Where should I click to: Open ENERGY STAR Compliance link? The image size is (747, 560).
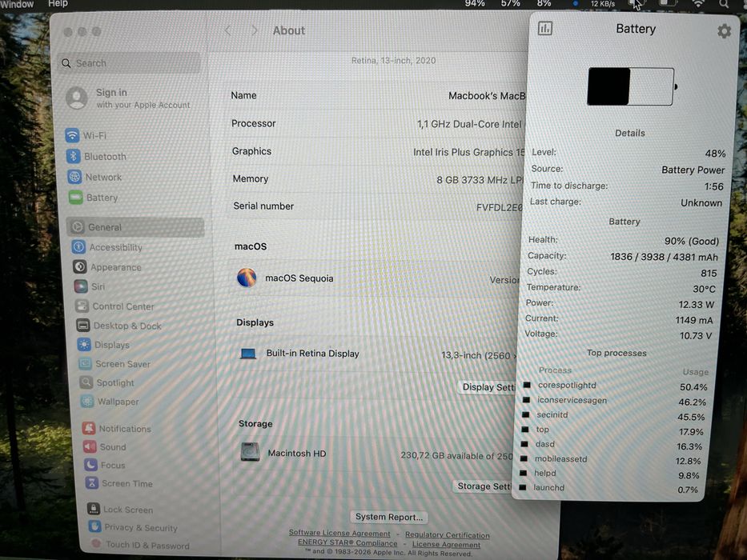coord(347,543)
